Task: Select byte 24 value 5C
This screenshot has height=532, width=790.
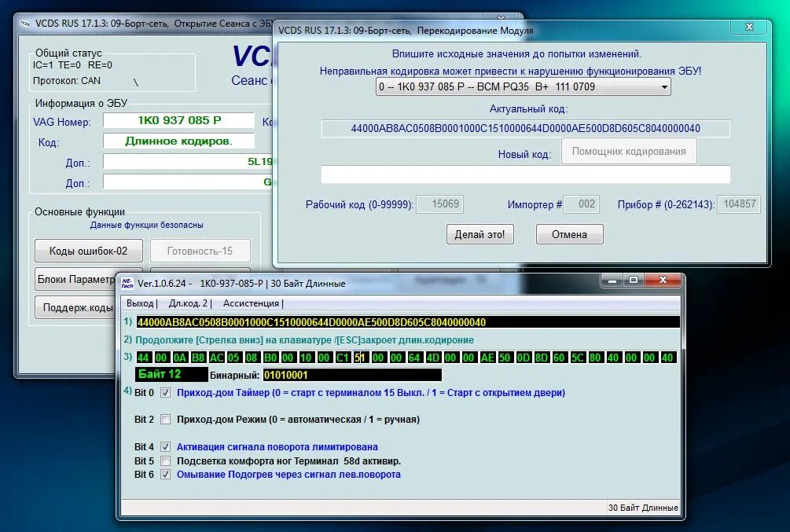Action: (x=577, y=358)
